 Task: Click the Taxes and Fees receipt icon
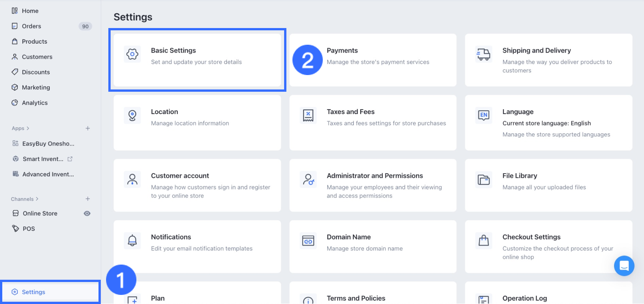[x=308, y=115]
